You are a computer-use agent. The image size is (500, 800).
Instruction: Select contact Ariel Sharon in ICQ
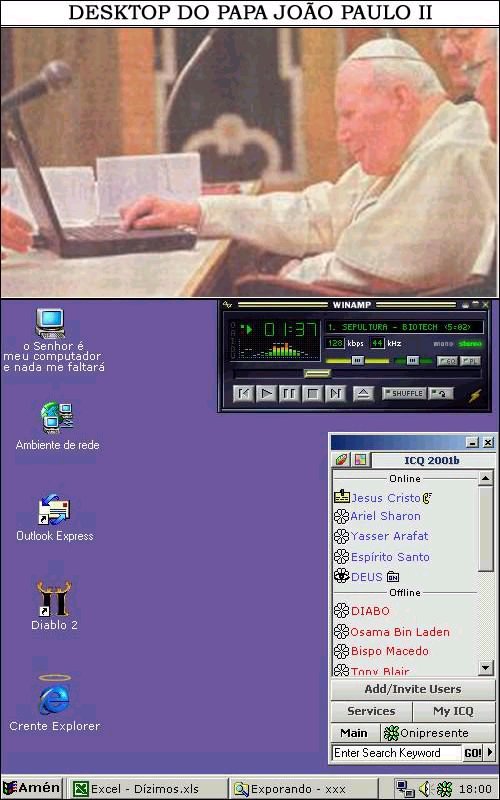pyautogui.click(x=386, y=516)
